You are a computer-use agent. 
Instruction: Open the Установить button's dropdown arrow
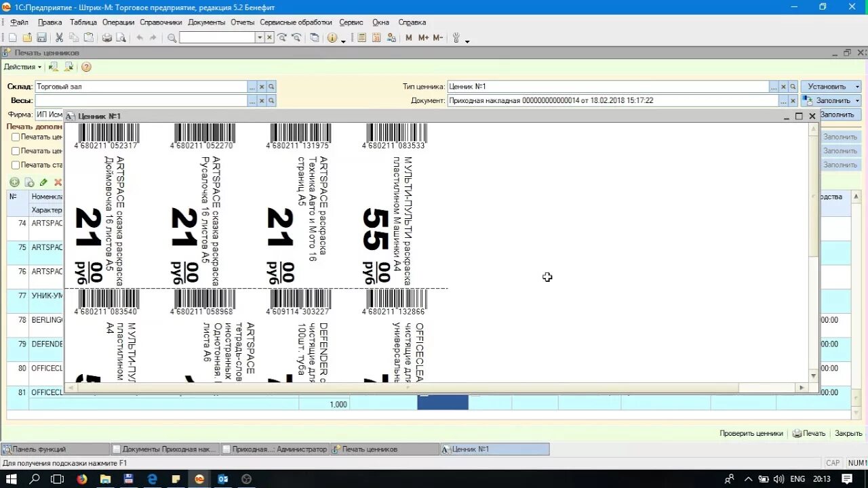click(856, 87)
